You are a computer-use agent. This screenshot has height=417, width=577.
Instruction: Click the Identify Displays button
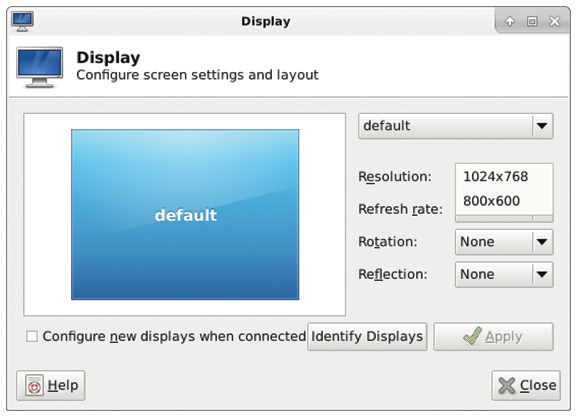(x=367, y=336)
